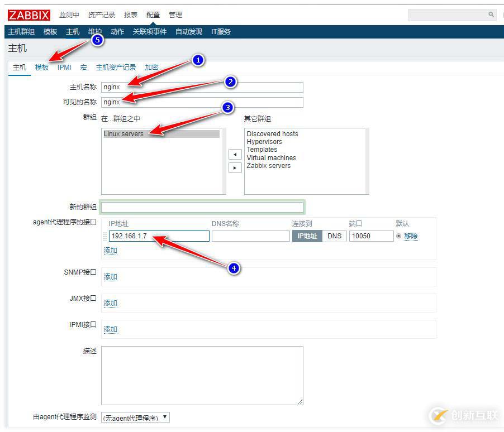Screen dimensions: 504x432
Task: Open the 报表 top menu
Action: (131, 15)
